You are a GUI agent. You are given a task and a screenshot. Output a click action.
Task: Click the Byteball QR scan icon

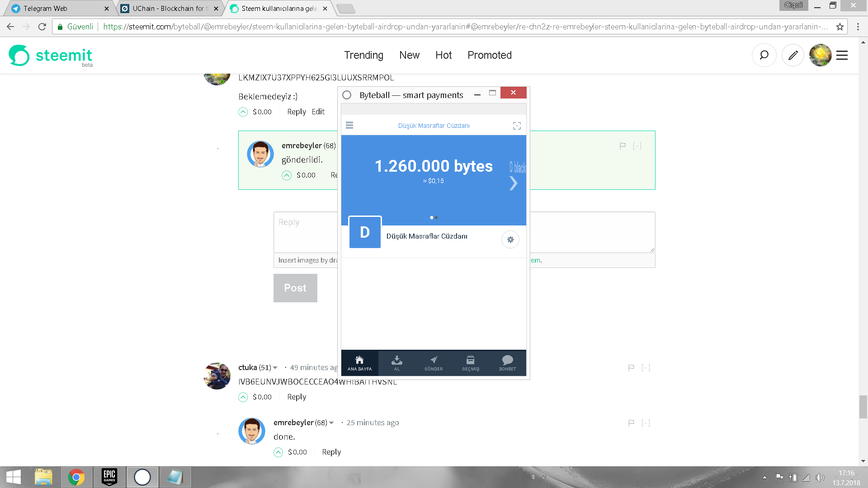(517, 126)
